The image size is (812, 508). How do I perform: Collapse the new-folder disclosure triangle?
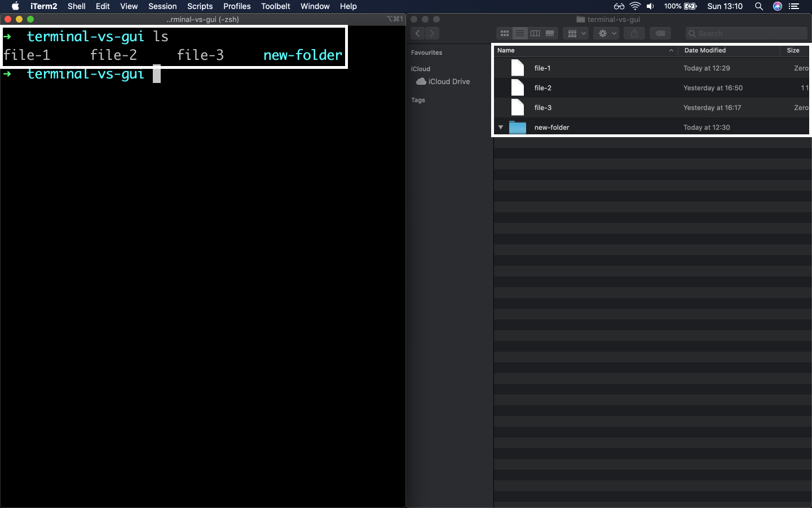coord(501,128)
